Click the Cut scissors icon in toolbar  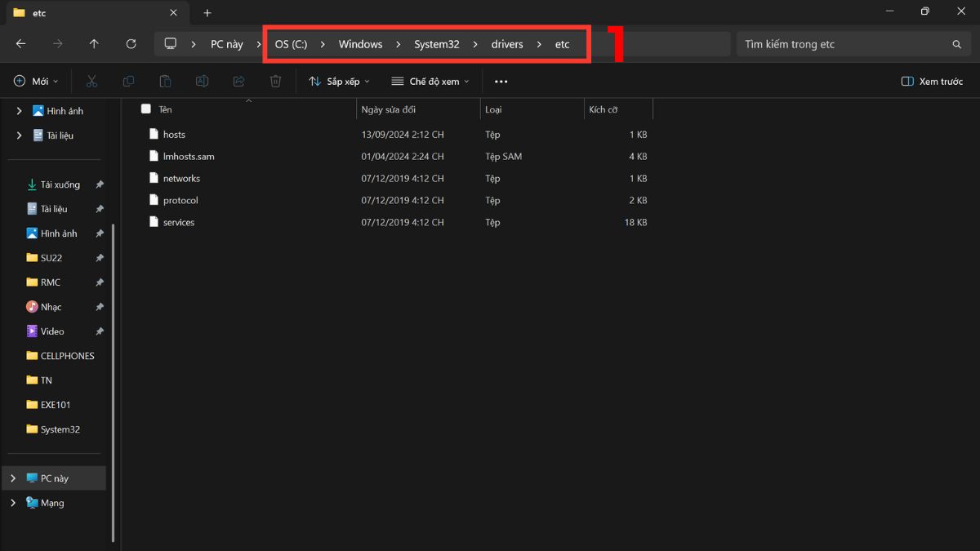click(x=91, y=82)
